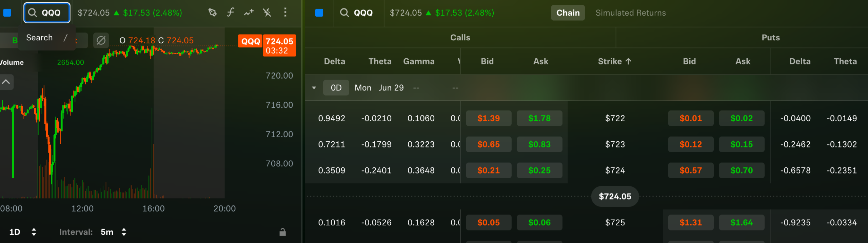
Task: Click the calls Theta column header
Action: 380,61
